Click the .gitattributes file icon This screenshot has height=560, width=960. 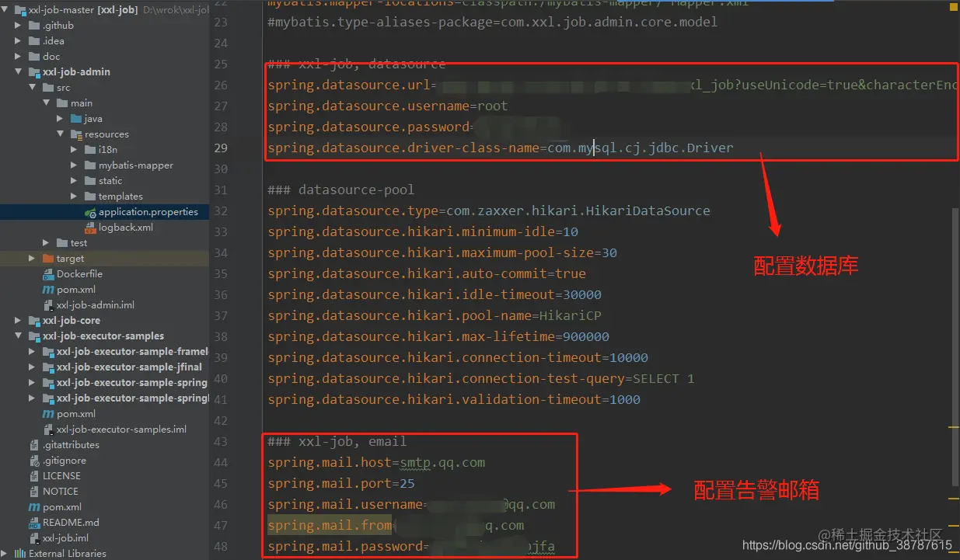34,445
